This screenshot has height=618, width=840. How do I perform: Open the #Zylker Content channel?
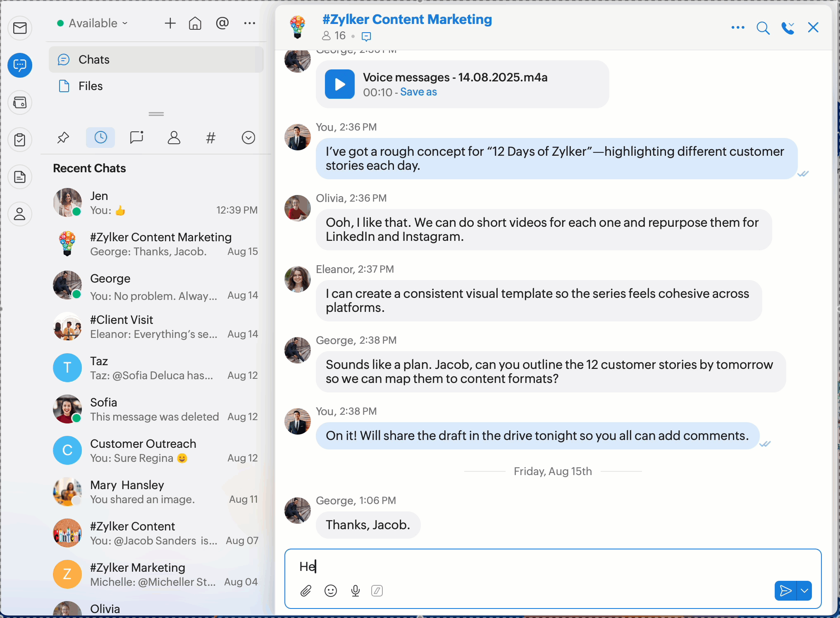pos(156,533)
